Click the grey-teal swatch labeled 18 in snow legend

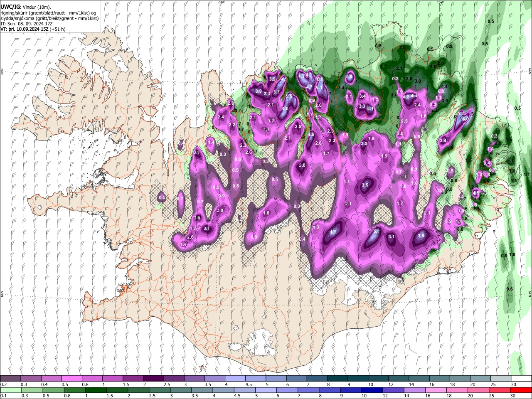(x=460, y=379)
